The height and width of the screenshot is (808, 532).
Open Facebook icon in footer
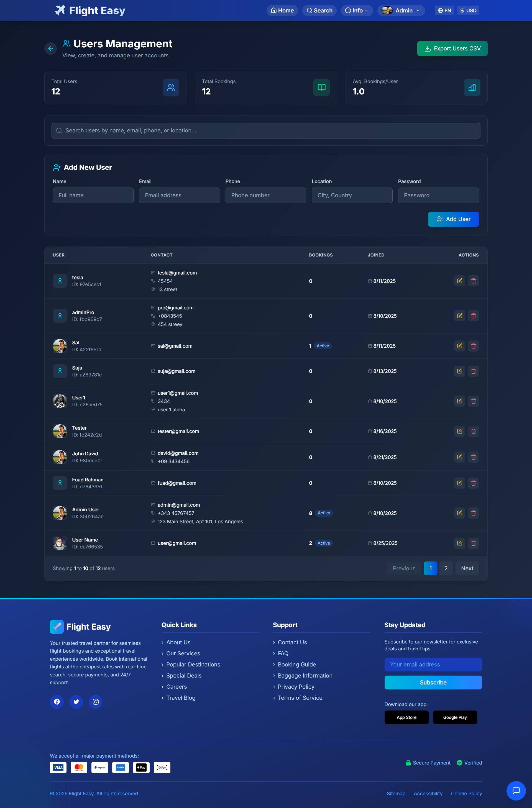click(57, 702)
